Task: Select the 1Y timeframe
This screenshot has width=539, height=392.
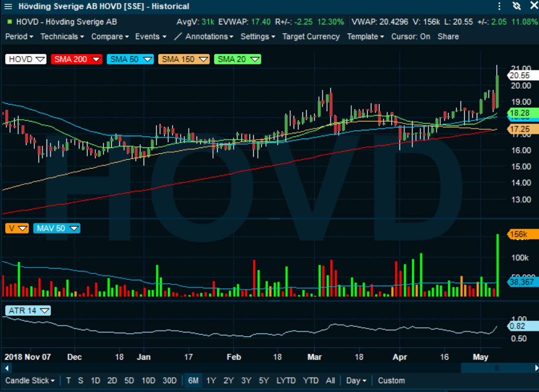Action: pyautogui.click(x=211, y=381)
